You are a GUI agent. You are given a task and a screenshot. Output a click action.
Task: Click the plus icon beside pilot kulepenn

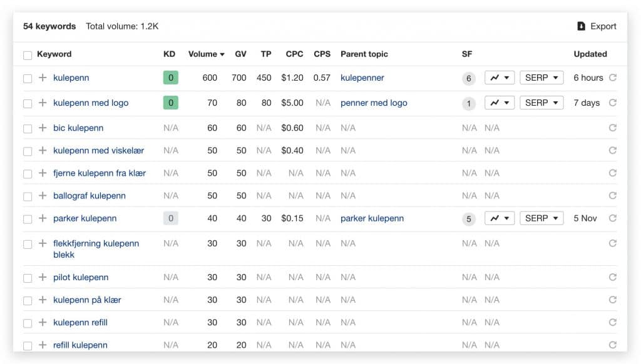click(x=43, y=277)
